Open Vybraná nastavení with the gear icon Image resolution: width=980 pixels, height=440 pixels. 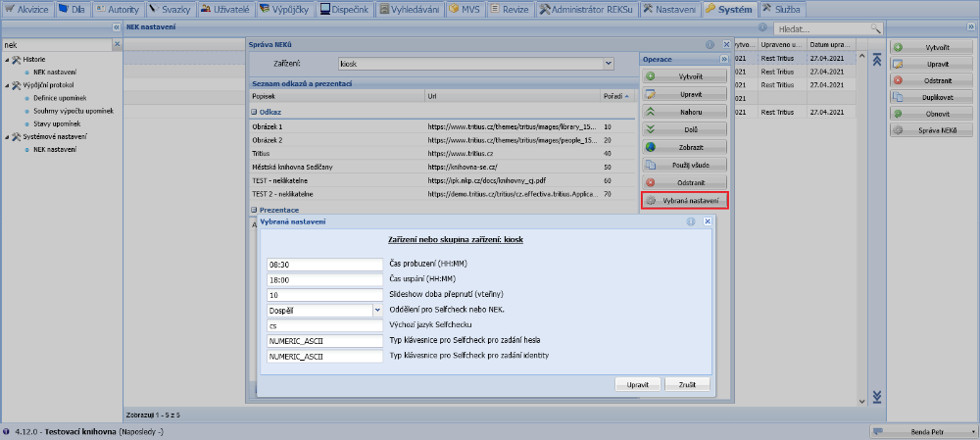(685, 201)
